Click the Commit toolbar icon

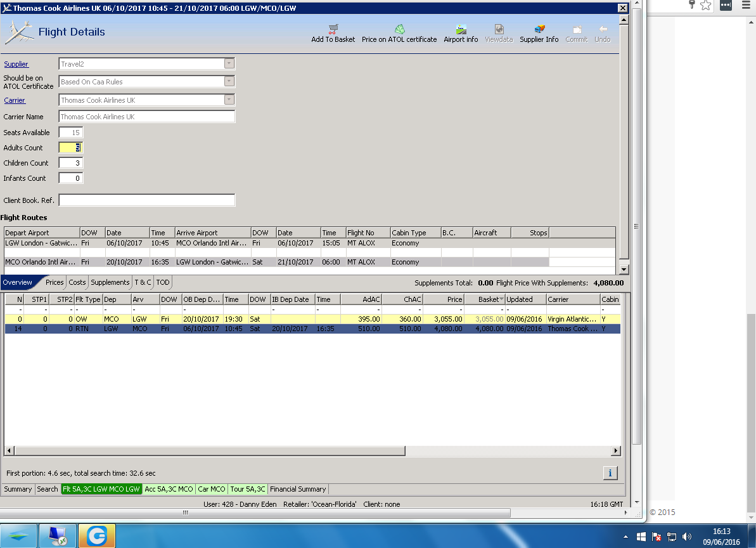click(x=577, y=29)
